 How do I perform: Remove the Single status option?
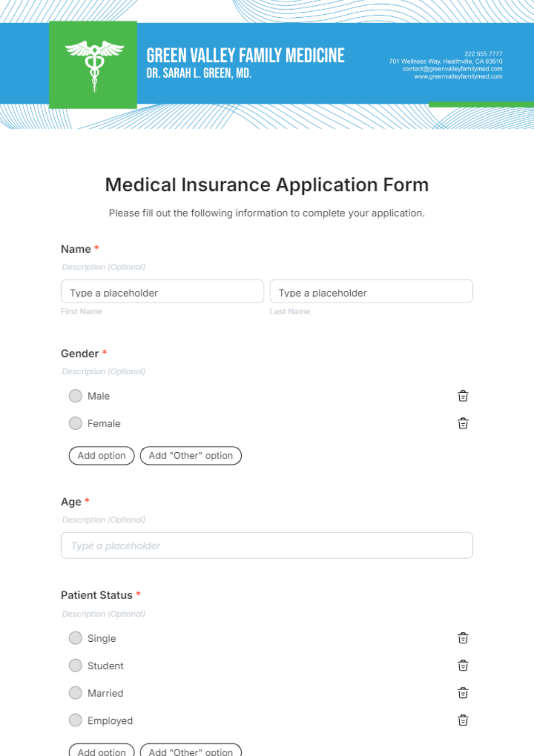pyautogui.click(x=463, y=638)
